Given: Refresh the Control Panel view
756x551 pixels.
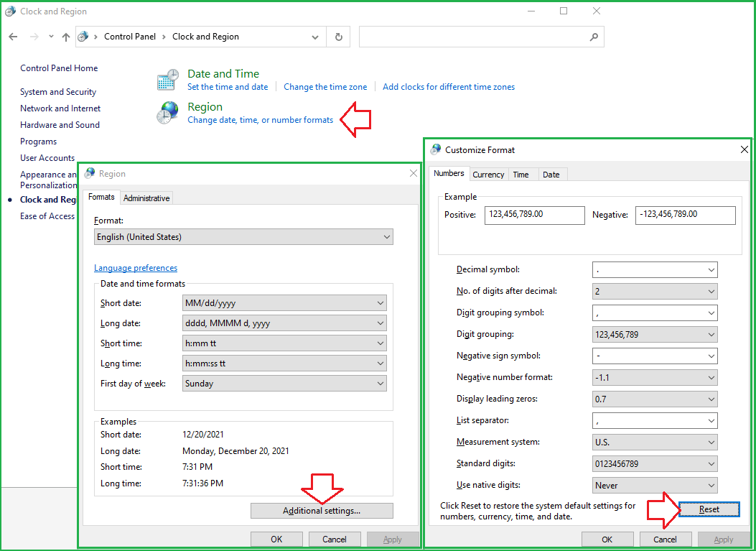Looking at the screenshot, I should pyautogui.click(x=338, y=37).
